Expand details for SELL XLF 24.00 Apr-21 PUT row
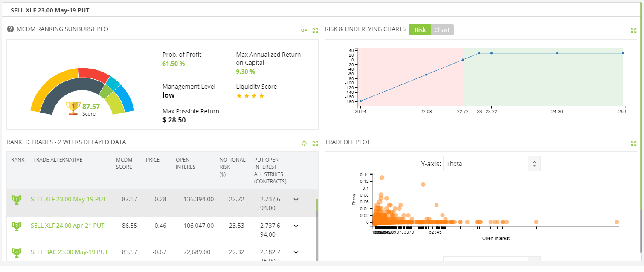The height and width of the screenshot is (272, 644). (296, 226)
